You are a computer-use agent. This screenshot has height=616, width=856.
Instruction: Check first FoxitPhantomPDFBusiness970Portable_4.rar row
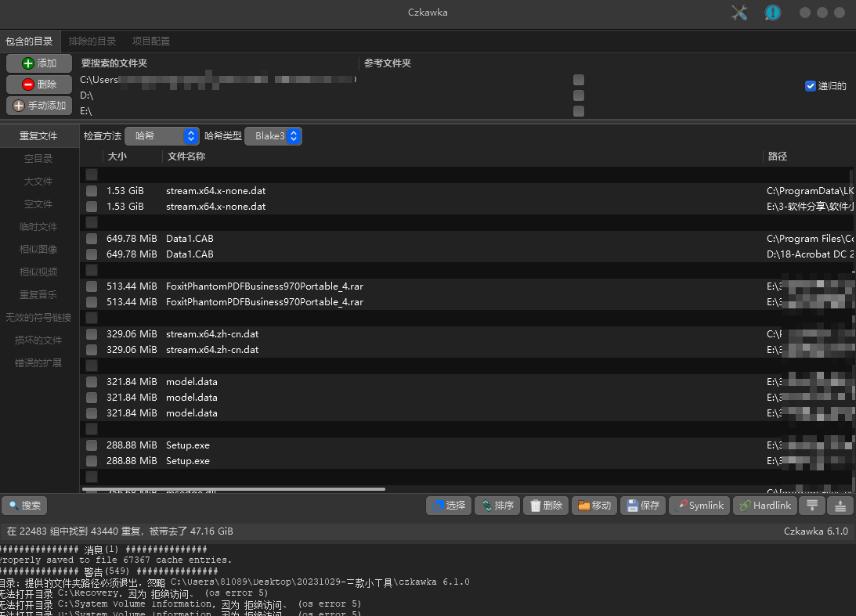[92, 286]
